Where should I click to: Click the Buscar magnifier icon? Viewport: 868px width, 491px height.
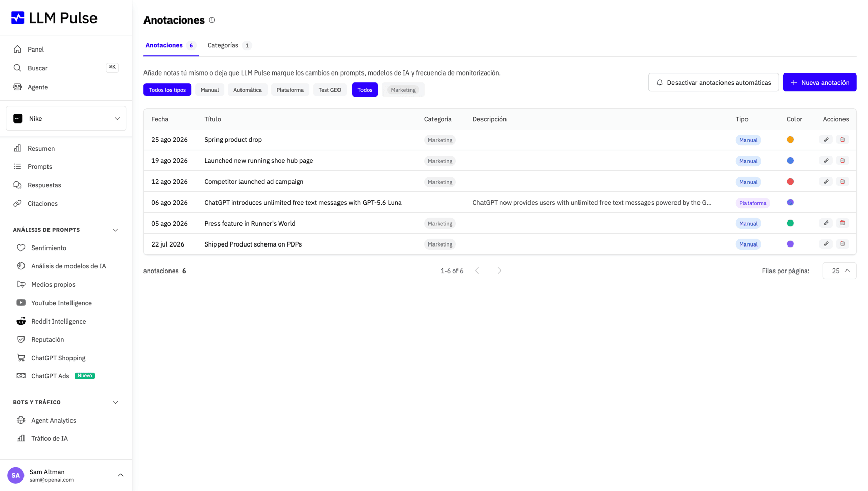pos(17,68)
